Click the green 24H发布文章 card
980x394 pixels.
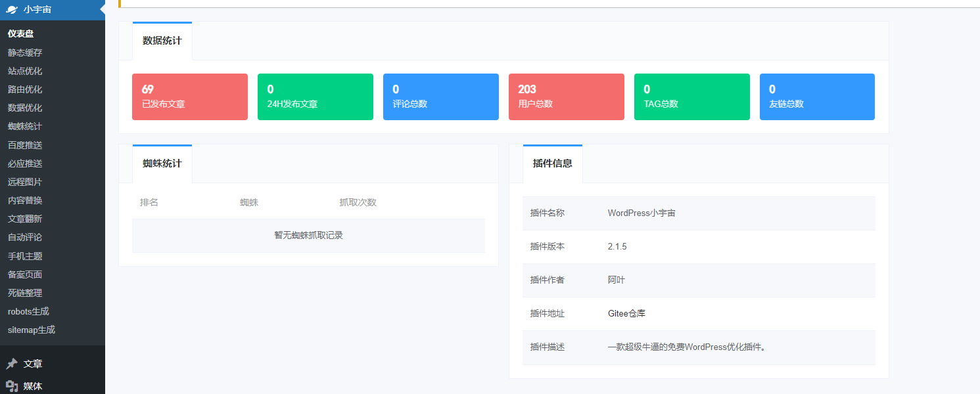(x=315, y=97)
